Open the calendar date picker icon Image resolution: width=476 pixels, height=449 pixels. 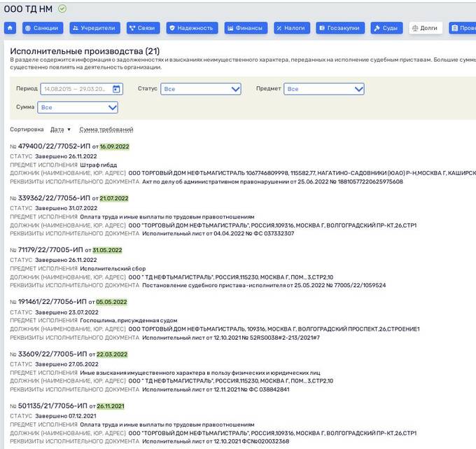[x=116, y=89]
